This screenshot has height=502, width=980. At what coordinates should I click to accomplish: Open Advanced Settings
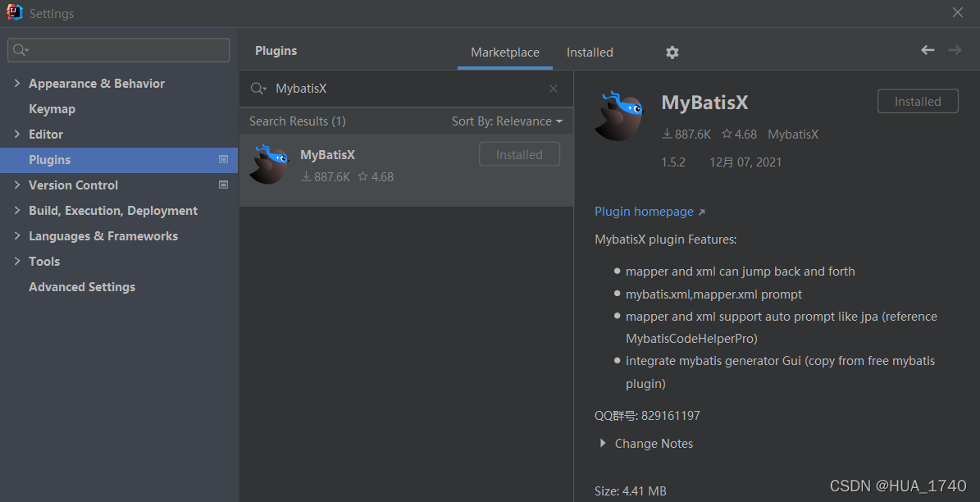click(x=82, y=287)
